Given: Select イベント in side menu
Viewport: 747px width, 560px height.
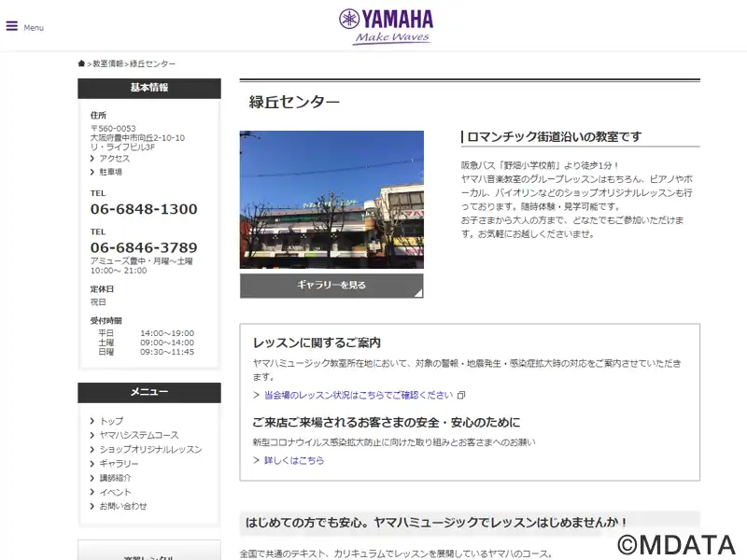Looking at the screenshot, I should pyautogui.click(x=115, y=493).
